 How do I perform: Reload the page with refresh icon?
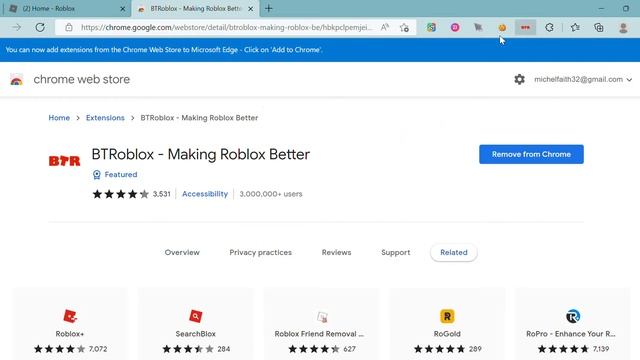[x=40, y=27]
